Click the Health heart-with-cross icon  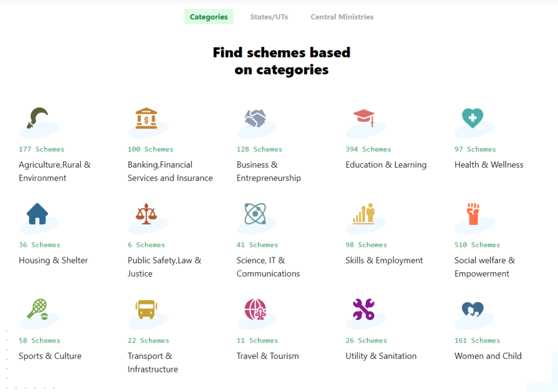click(x=472, y=118)
